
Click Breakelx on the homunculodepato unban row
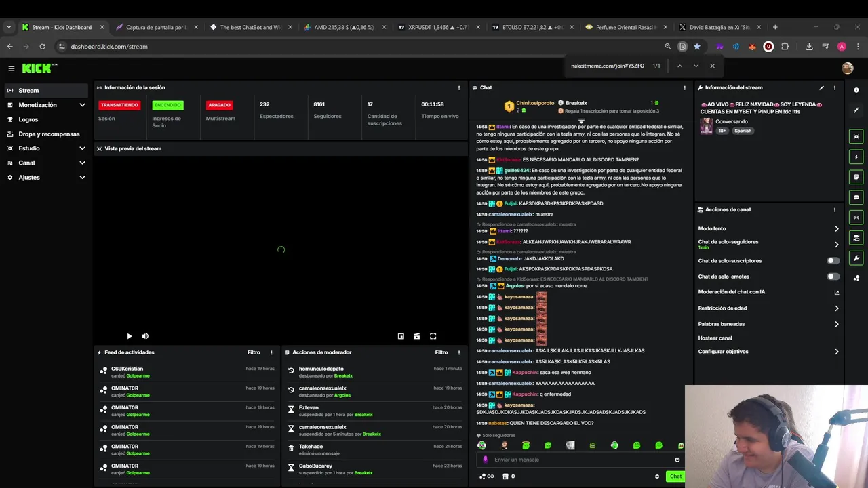point(343,376)
